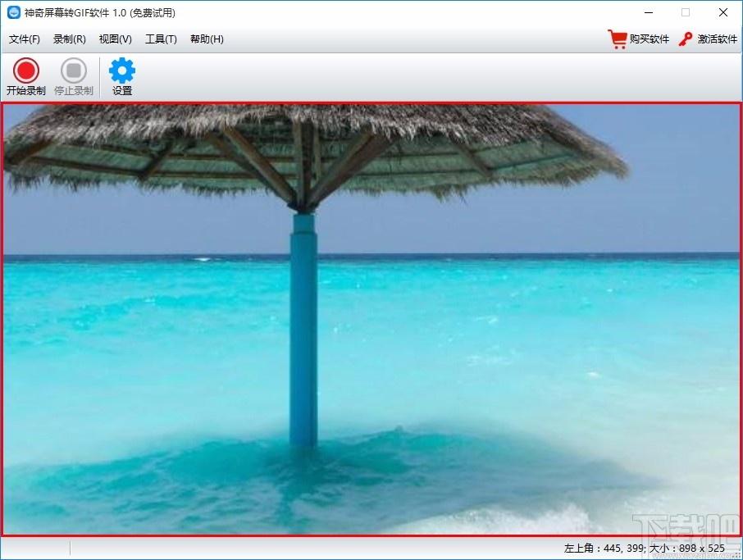The width and height of the screenshot is (743, 560).
Task: Open the 帮助(H) menu
Action: [x=207, y=39]
